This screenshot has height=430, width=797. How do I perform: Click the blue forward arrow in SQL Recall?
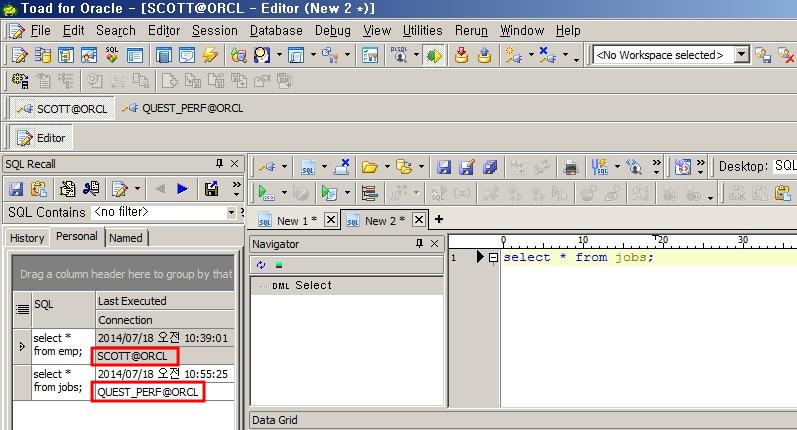click(x=182, y=188)
